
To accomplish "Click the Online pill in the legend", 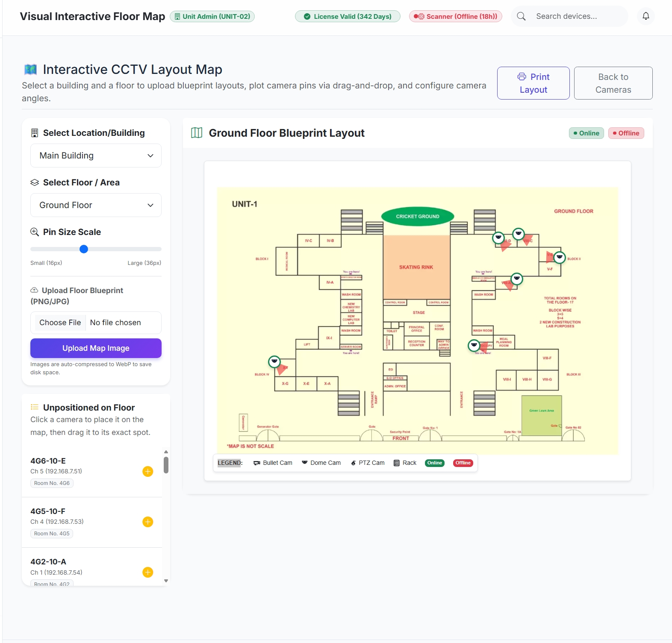I will [x=435, y=463].
